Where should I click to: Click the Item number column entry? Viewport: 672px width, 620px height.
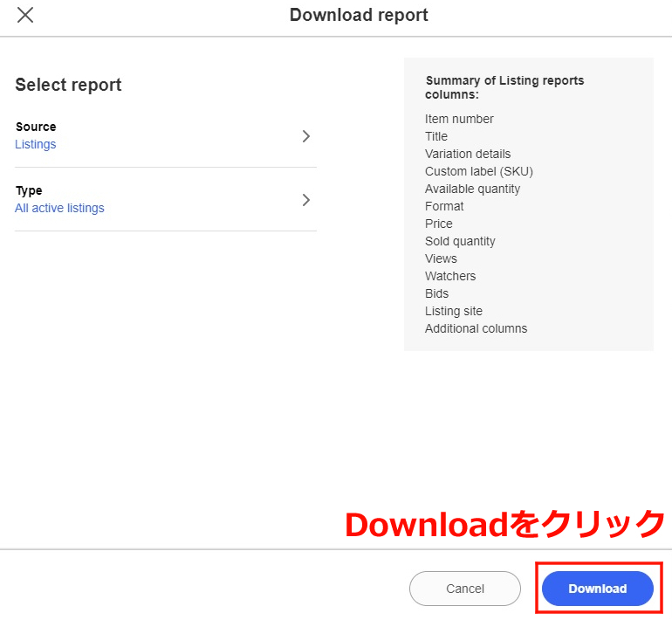click(x=459, y=119)
